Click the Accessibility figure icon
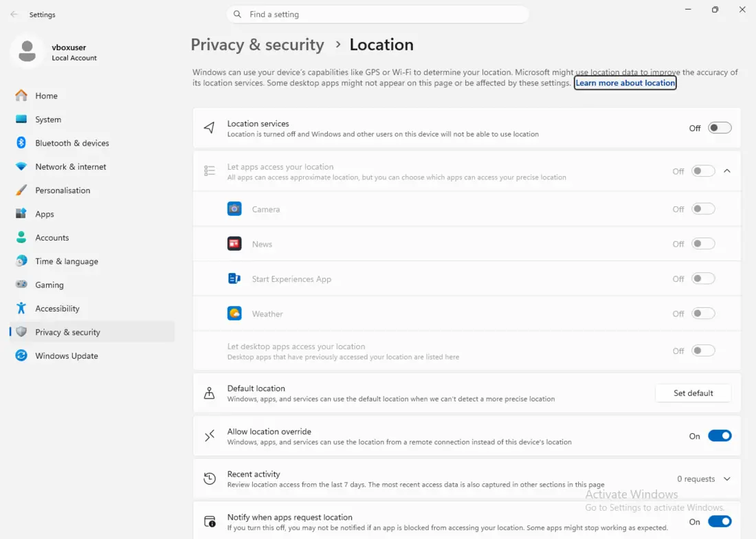Screen dimensions: 756x539 pos(21,308)
